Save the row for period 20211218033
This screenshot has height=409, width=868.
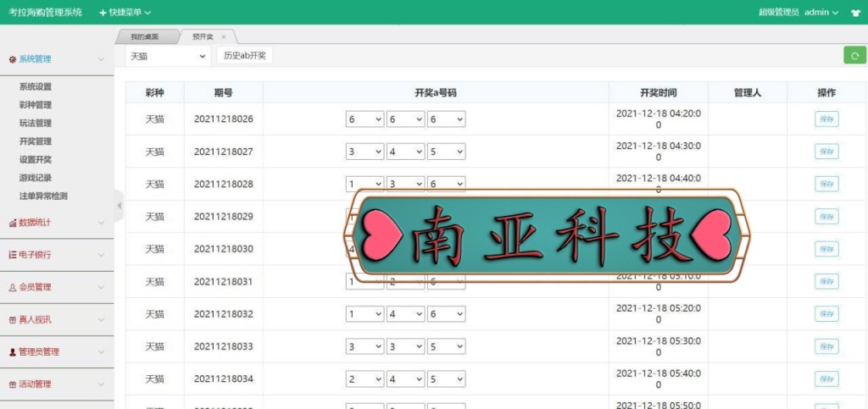[826, 346]
